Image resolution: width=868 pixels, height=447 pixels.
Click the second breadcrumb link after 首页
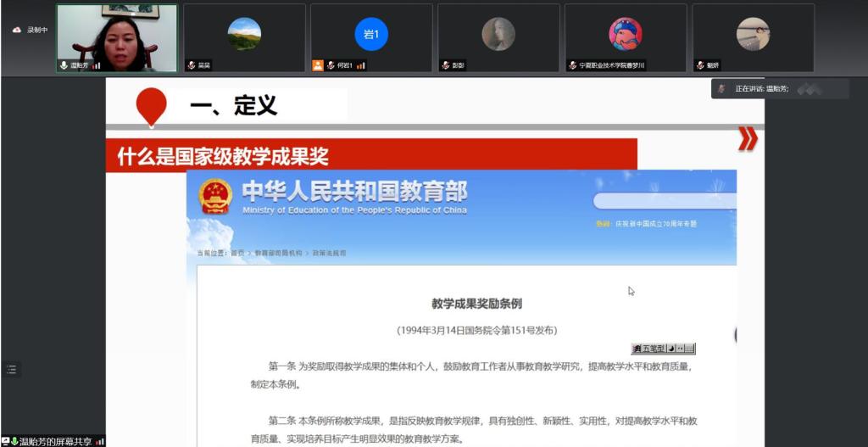click(x=278, y=253)
